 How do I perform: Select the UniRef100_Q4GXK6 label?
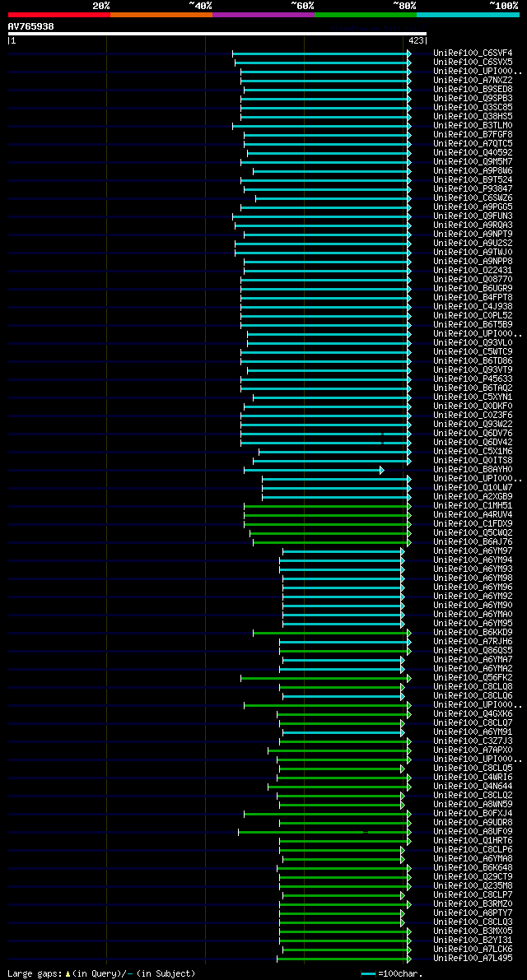pyautogui.click(x=473, y=714)
